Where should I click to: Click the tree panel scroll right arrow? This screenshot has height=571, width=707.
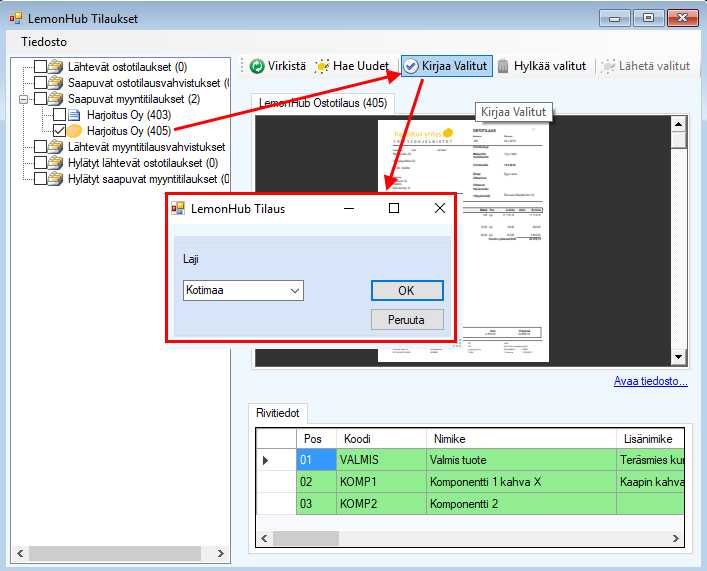coord(220,553)
